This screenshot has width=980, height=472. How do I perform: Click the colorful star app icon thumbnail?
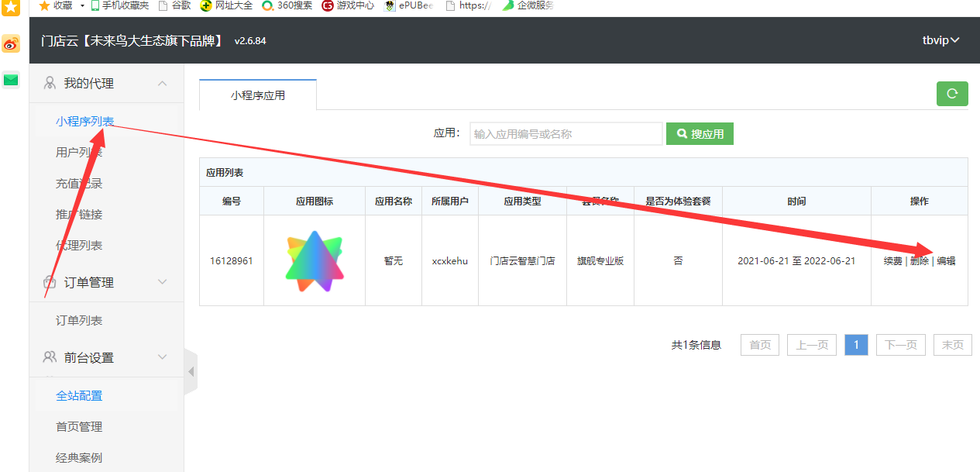[x=314, y=260]
